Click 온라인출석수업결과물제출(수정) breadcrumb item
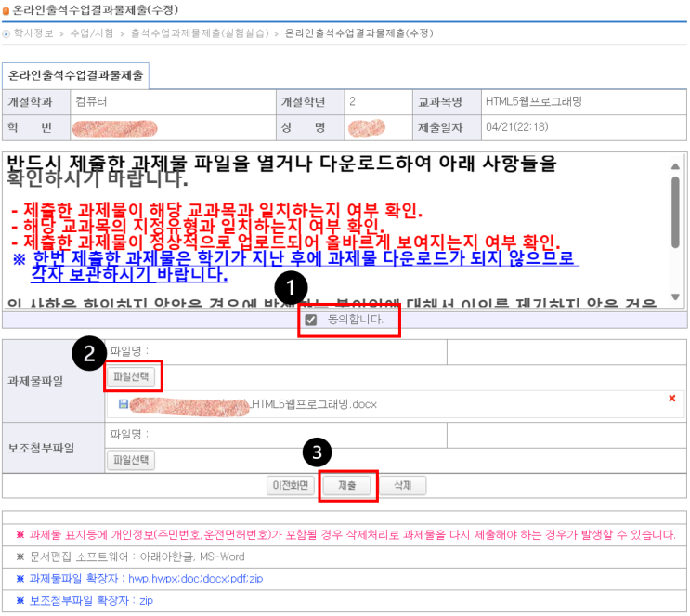The image size is (690, 616). (359, 33)
